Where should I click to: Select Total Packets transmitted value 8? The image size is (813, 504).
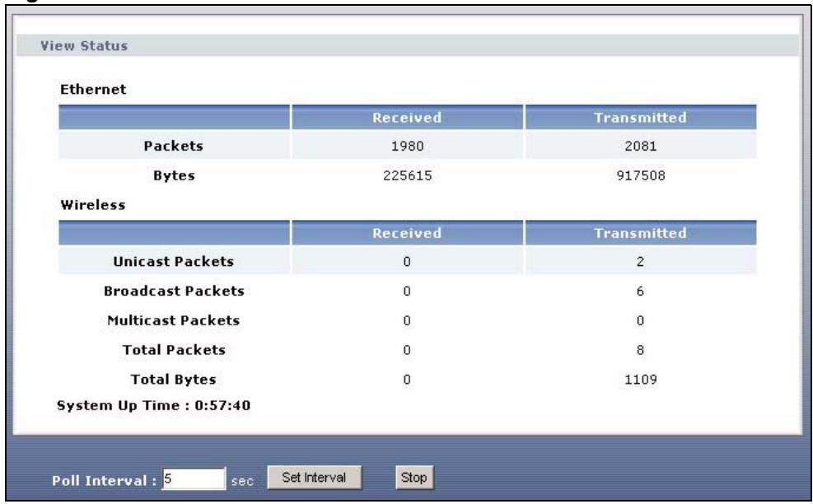(x=640, y=350)
